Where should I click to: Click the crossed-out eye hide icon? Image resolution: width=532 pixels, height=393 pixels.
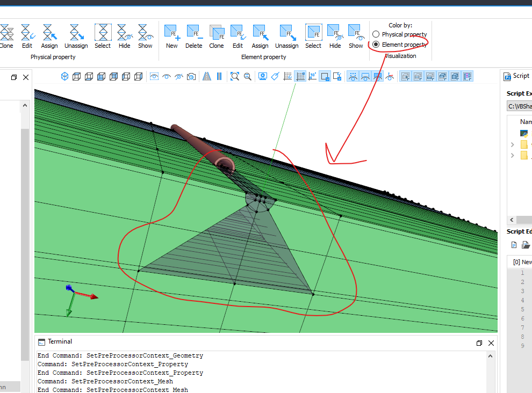(x=179, y=77)
